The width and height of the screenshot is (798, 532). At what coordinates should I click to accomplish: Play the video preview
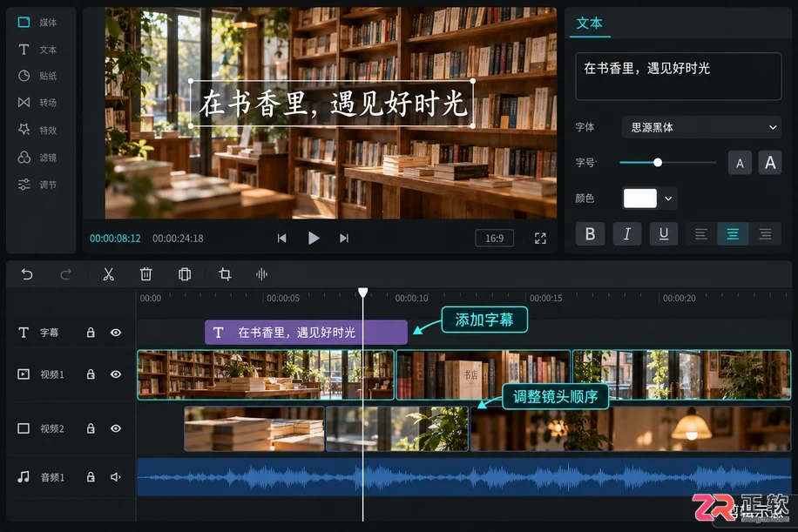314,238
